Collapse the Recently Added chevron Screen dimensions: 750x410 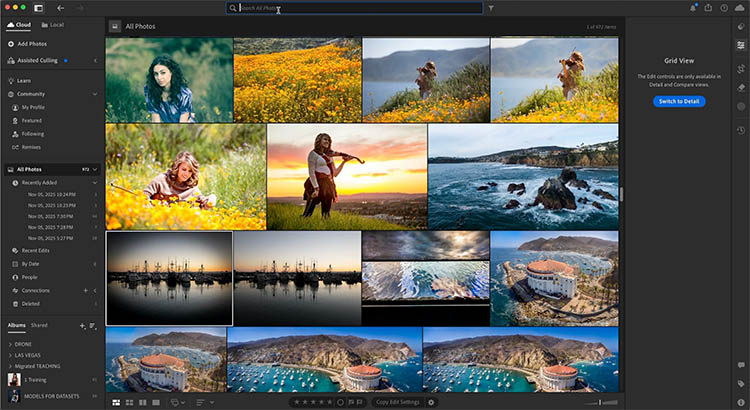click(95, 183)
